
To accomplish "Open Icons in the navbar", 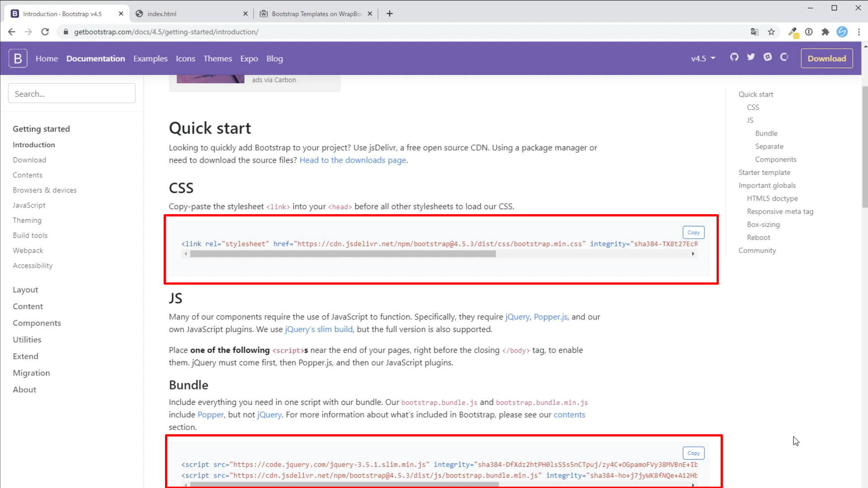I will pyautogui.click(x=185, y=58).
